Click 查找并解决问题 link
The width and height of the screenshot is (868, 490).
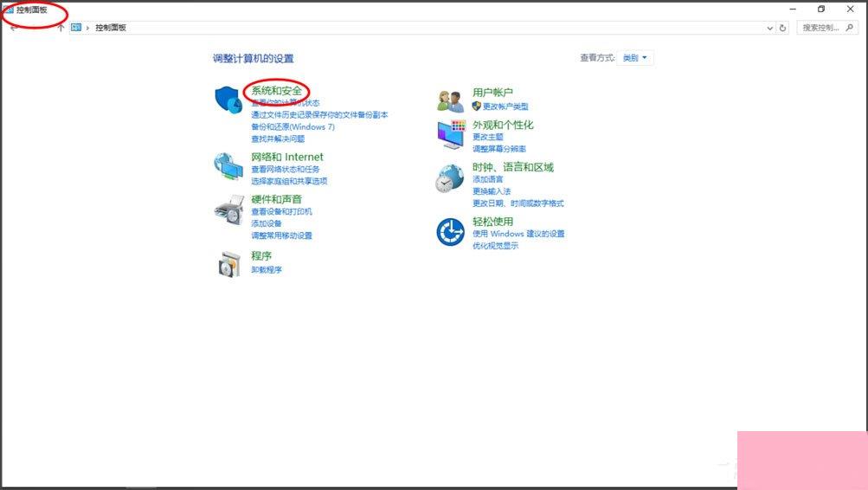(278, 139)
